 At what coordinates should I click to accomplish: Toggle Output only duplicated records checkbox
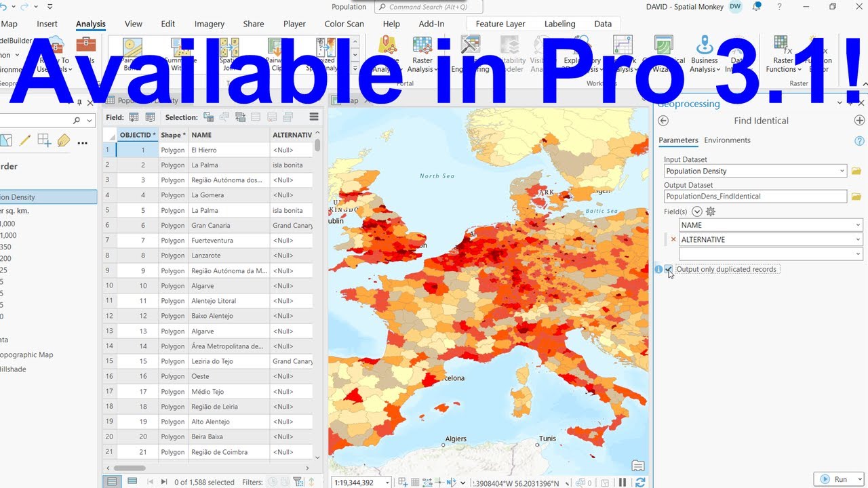[x=669, y=269]
